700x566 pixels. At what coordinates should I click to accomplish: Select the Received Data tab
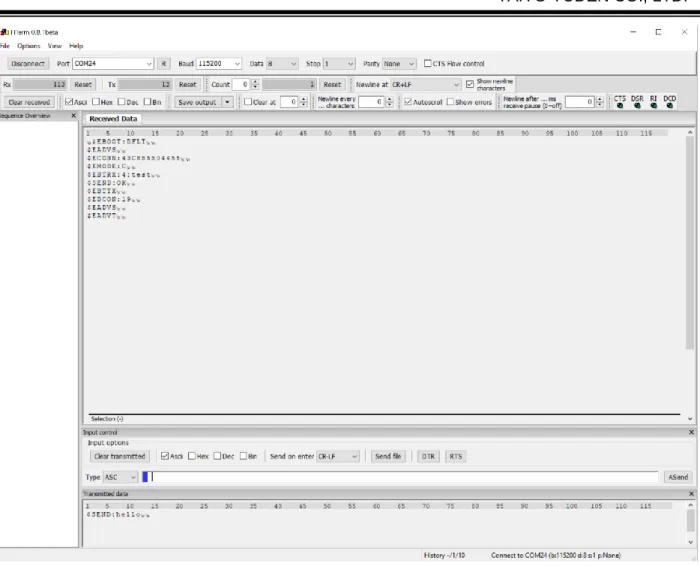tap(113, 119)
